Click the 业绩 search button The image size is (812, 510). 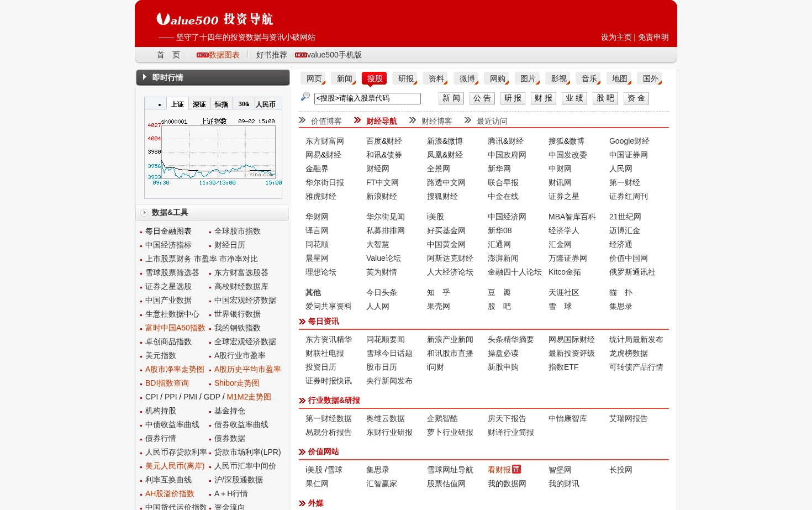574,98
